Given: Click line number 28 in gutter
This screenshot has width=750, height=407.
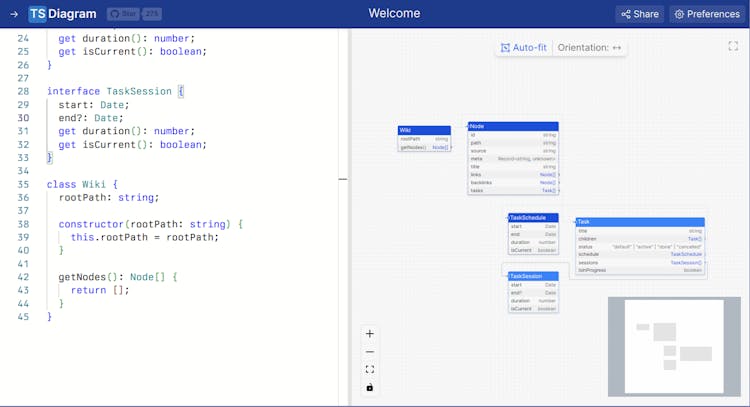Looking at the screenshot, I should point(23,91).
